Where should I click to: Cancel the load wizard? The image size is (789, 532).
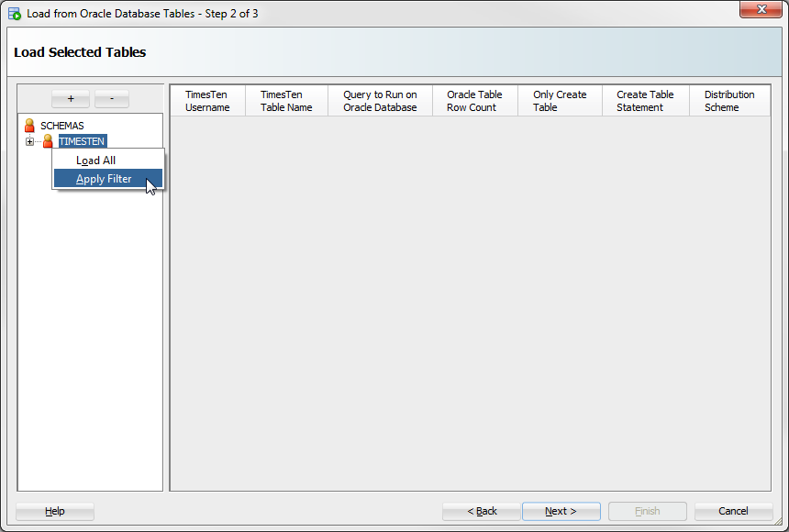733,511
